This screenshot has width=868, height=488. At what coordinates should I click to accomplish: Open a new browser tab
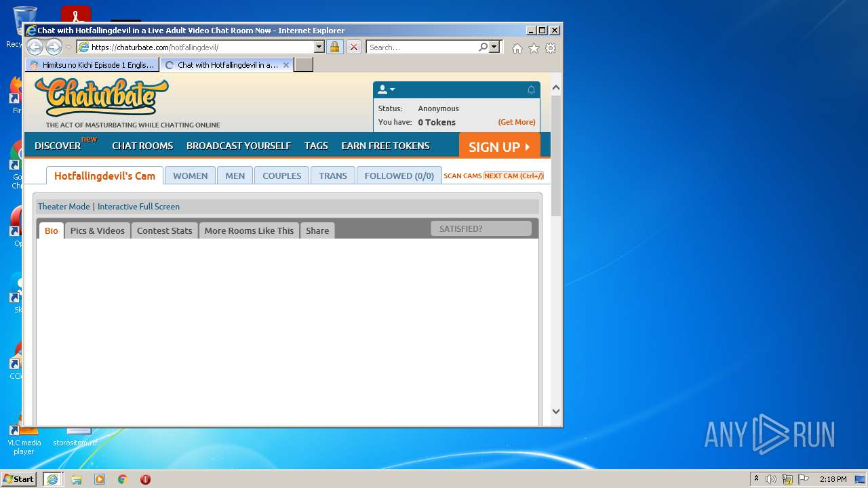[x=304, y=65]
